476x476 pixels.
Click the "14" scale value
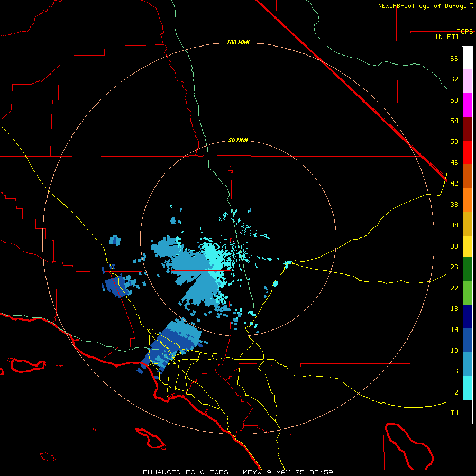454,329
